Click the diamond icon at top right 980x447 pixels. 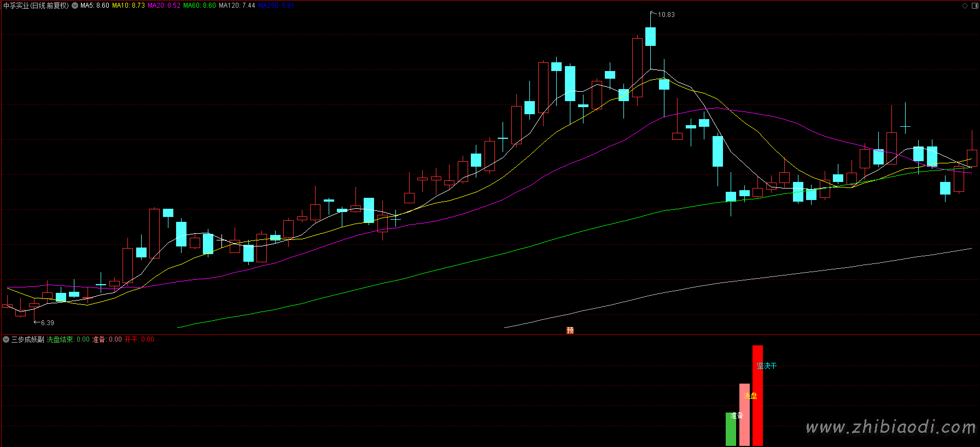965,5
